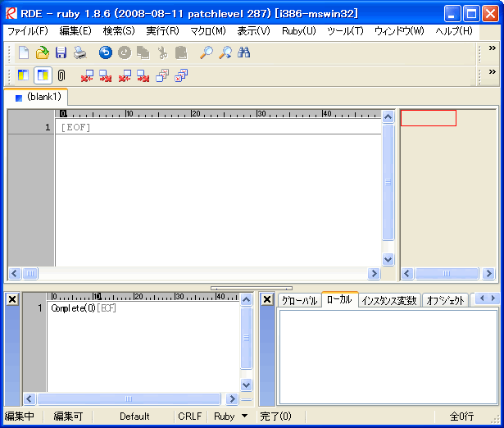The width and height of the screenshot is (504, 428).
Task: Click the console horizontal scrollbar thumb
Action: pyautogui.click(x=129, y=399)
